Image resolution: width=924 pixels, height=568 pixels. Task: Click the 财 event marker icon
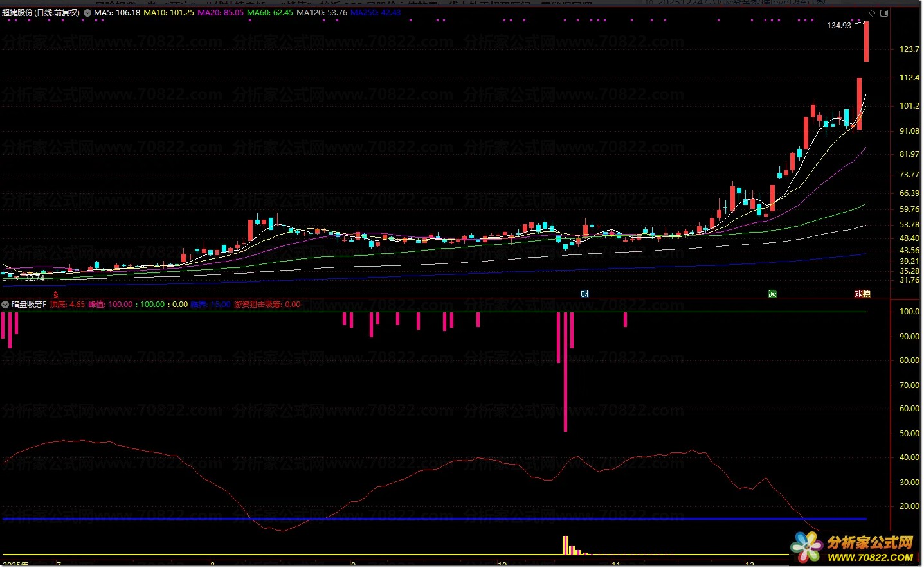[x=584, y=294]
